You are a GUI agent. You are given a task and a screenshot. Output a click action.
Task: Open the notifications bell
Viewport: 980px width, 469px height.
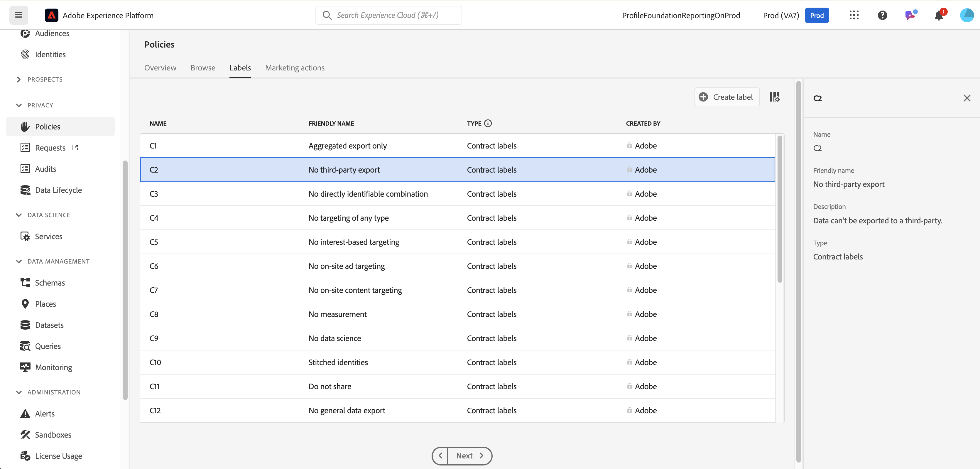[939, 16]
